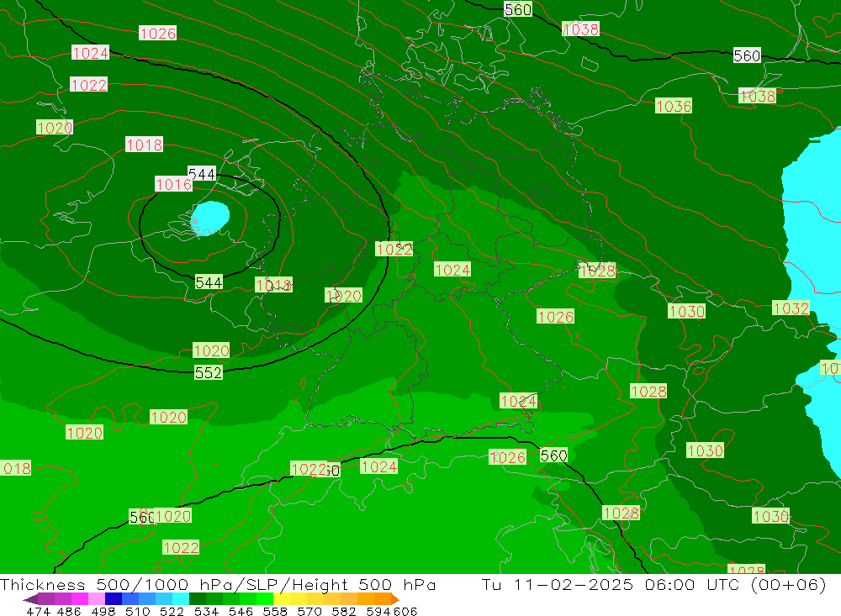Image resolution: width=841 pixels, height=616 pixels.
Task: Click the cut-off 018 label at the left edge
Action: [15, 468]
